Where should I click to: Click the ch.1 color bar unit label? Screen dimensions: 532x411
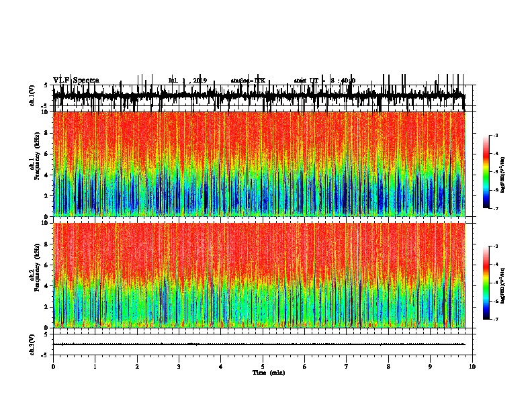[502, 175]
